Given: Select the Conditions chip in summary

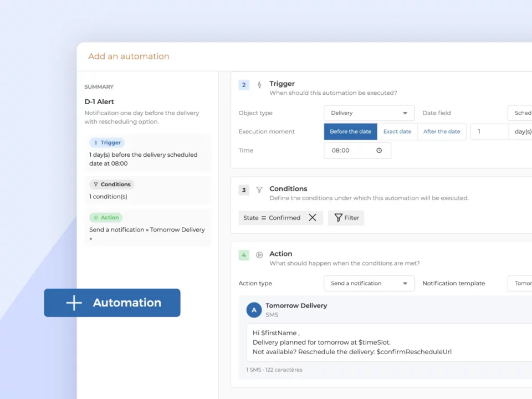Looking at the screenshot, I should pos(112,184).
